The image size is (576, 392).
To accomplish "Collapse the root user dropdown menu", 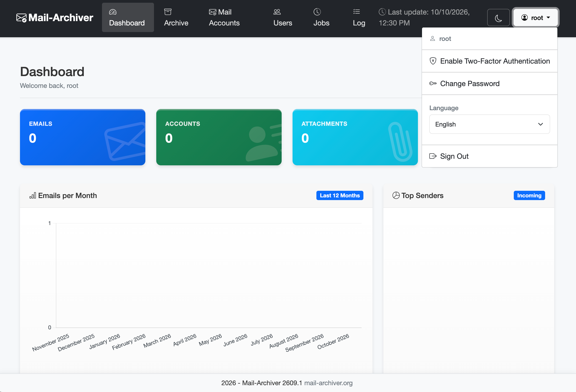I will tap(535, 17).
